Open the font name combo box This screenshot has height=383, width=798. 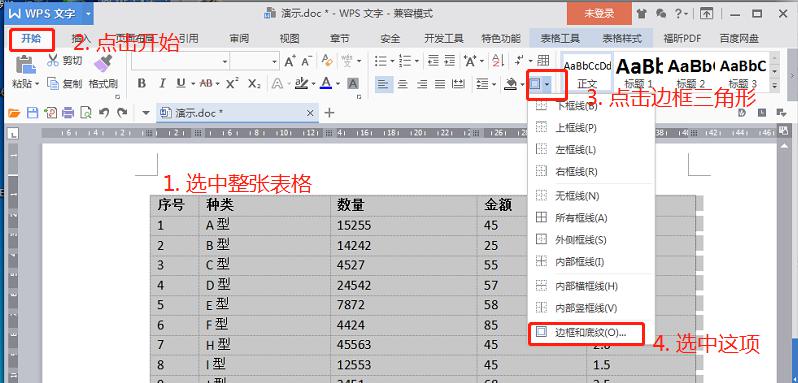point(180,62)
